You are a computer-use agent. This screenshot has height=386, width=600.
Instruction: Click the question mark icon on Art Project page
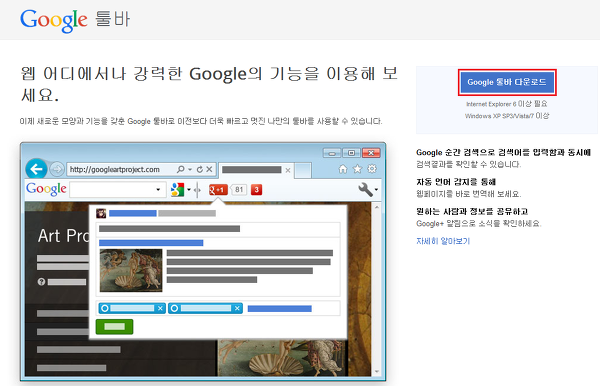[x=41, y=282]
